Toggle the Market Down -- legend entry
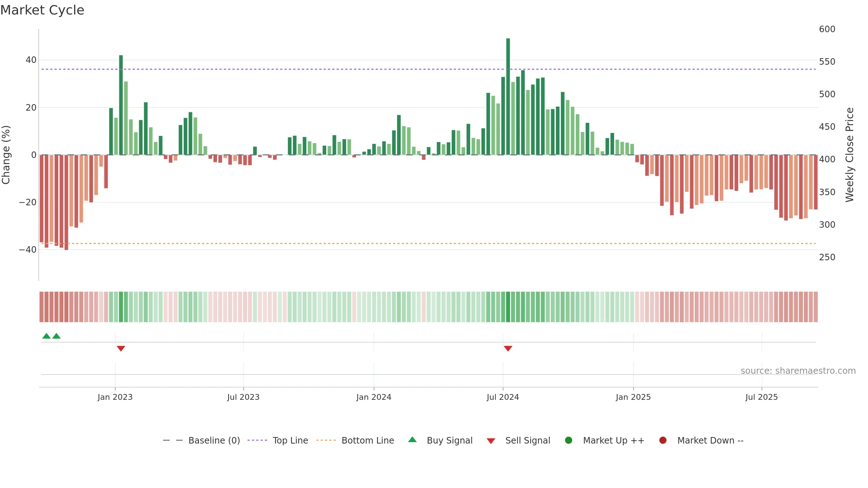 click(701, 440)
